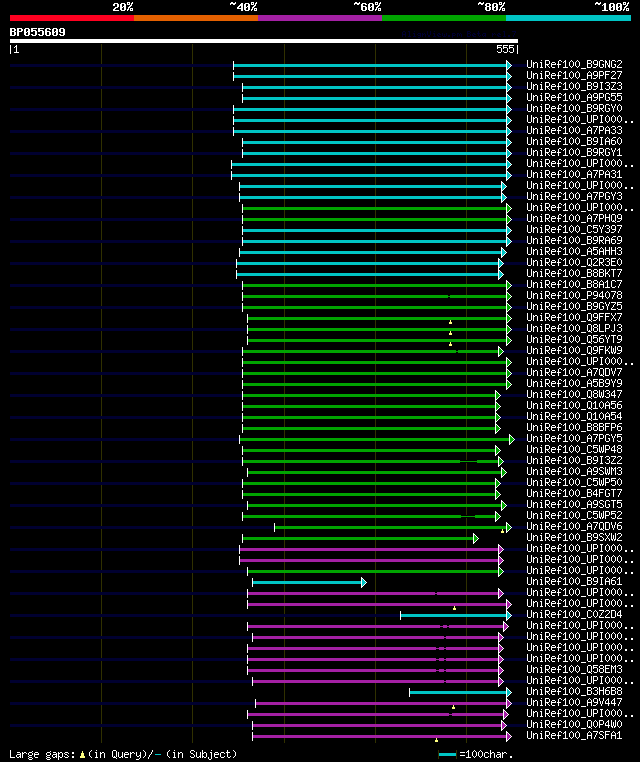The height and width of the screenshot is (762, 640).
Task: Open the UniRef100_A9SGT5 hit
Action: (x=574, y=504)
